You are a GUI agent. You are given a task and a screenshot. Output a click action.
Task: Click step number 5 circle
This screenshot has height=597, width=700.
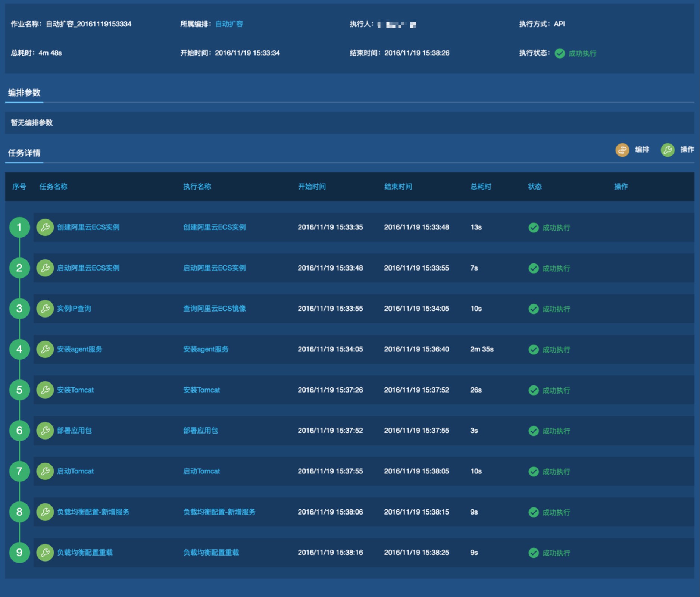(19, 390)
